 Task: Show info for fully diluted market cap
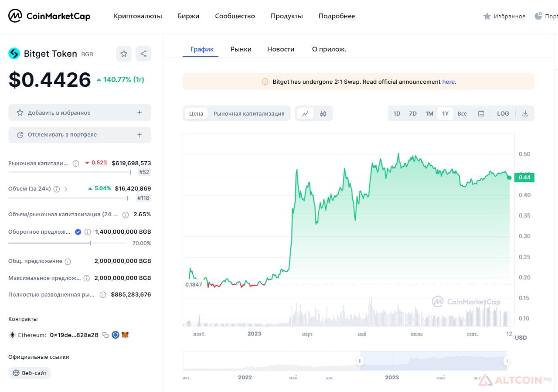click(103, 294)
